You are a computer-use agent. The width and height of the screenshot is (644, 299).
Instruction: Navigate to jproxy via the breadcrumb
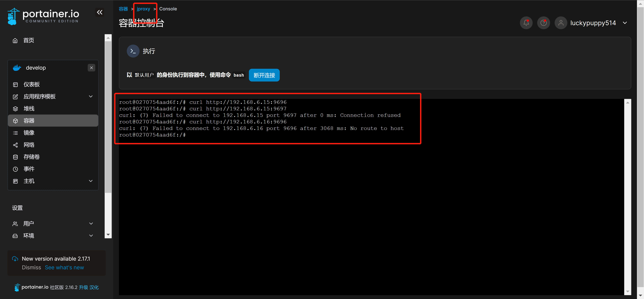click(143, 9)
